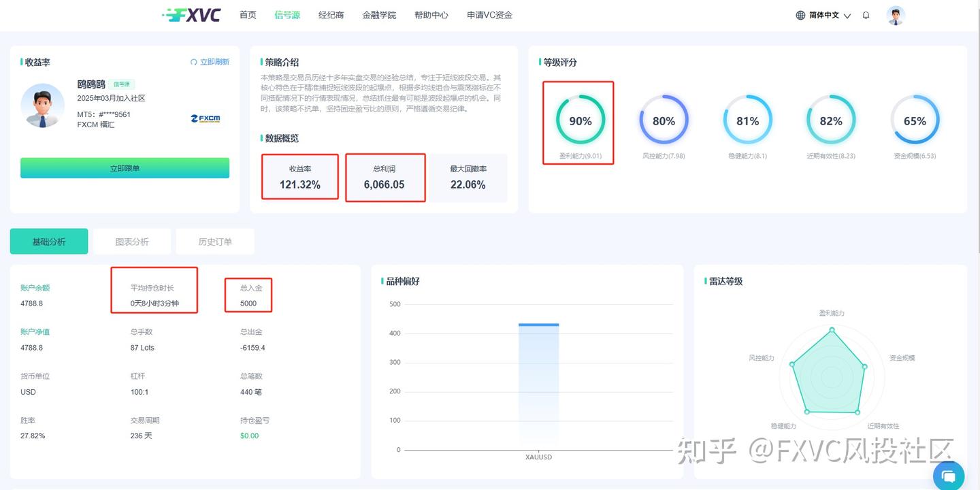The height and width of the screenshot is (490, 980).
Task: Click the 账户余额 label
Action: [x=35, y=288]
